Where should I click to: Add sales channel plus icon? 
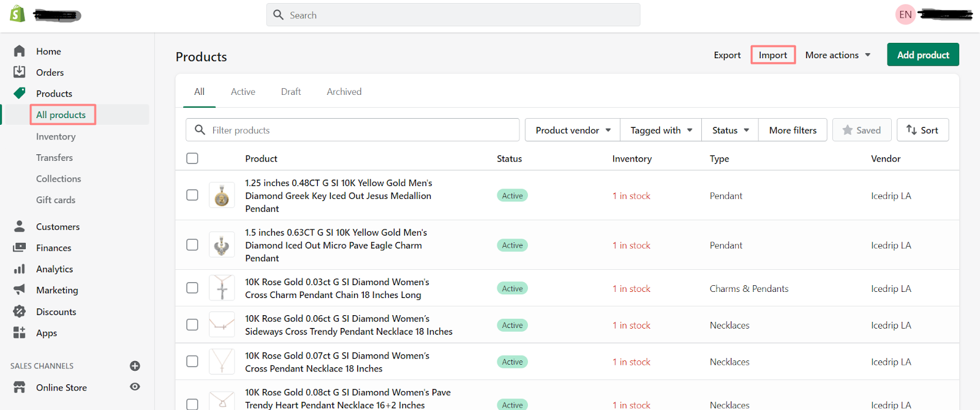click(135, 366)
